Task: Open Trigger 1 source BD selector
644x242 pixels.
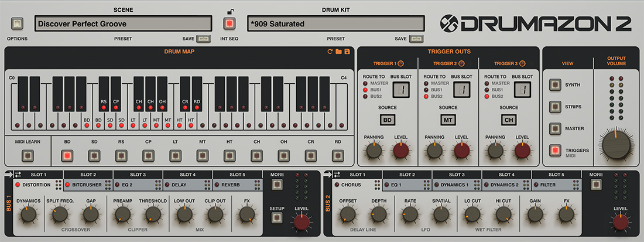Action: pyautogui.click(x=388, y=120)
